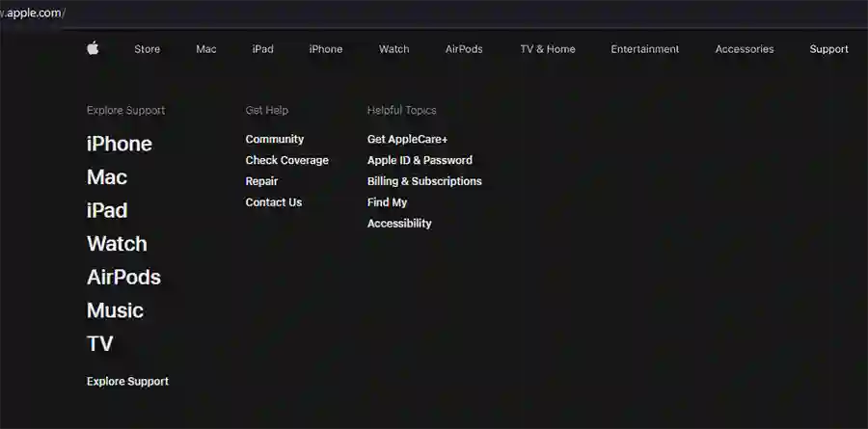The image size is (868, 429).
Task: Open the Contact Us link
Action: click(x=274, y=202)
